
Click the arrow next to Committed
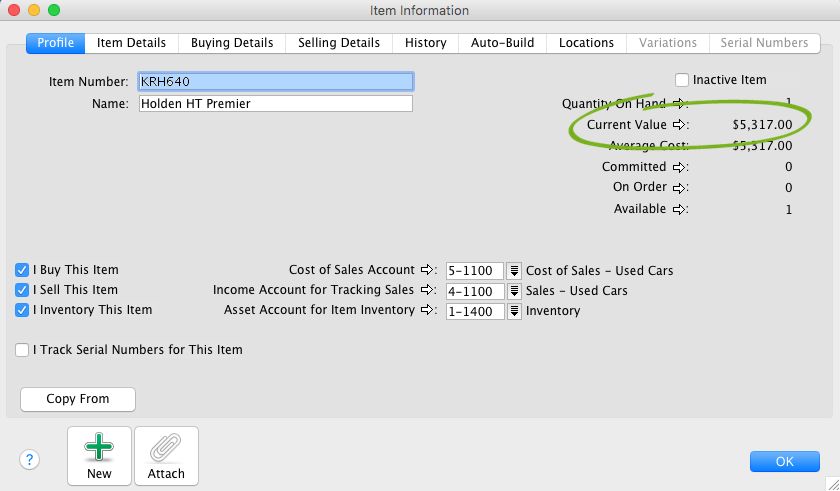click(x=680, y=167)
